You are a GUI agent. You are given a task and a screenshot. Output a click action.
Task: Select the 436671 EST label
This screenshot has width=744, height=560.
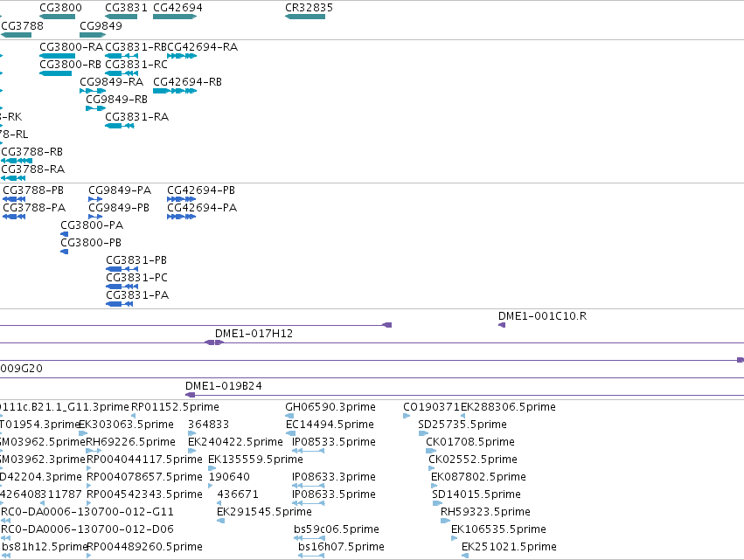(238, 494)
